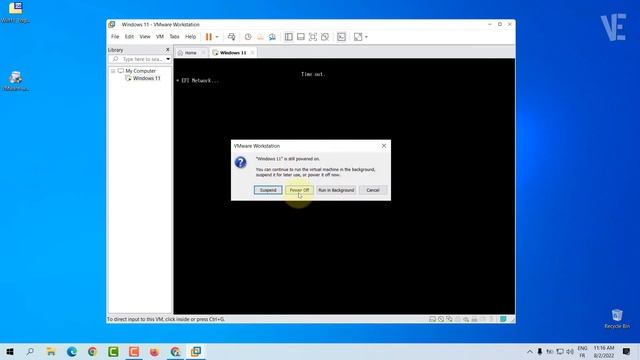640x360 pixels.
Task: Open the Tabs menu
Action: pos(174,37)
